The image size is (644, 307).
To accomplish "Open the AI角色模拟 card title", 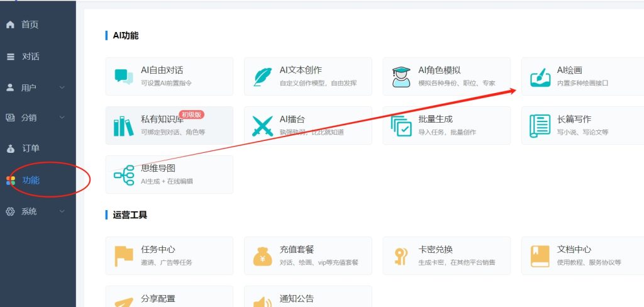I will (x=440, y=70).
